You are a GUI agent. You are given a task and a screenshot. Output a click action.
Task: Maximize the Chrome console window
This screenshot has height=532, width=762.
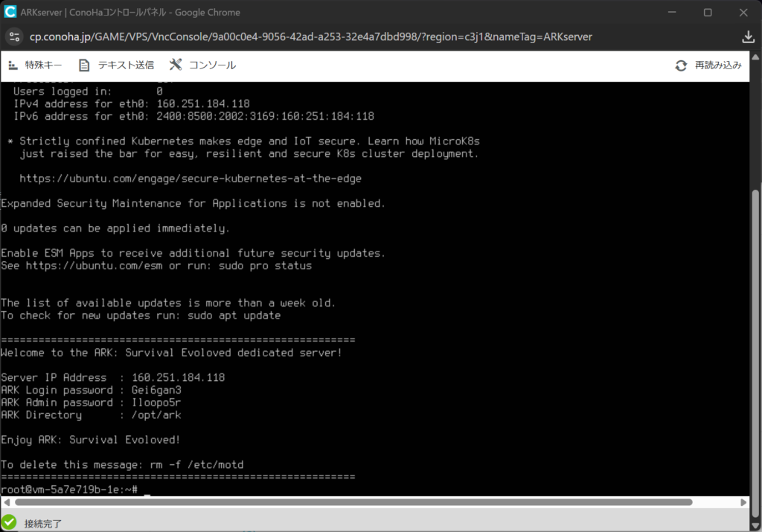(x=708, y=12)
